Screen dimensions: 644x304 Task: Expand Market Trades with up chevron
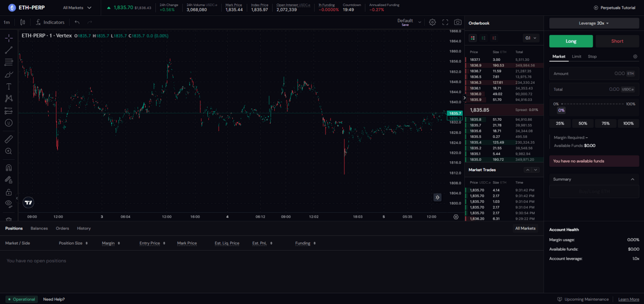527,170
